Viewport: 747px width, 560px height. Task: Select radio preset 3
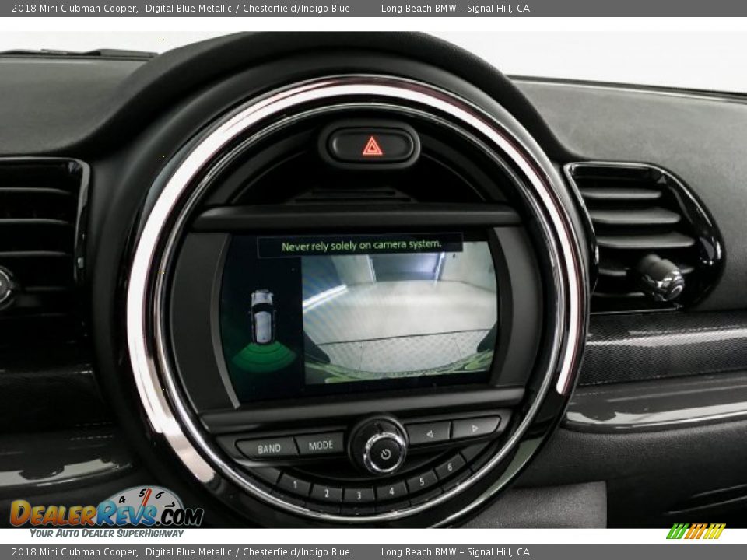[358, 495]
